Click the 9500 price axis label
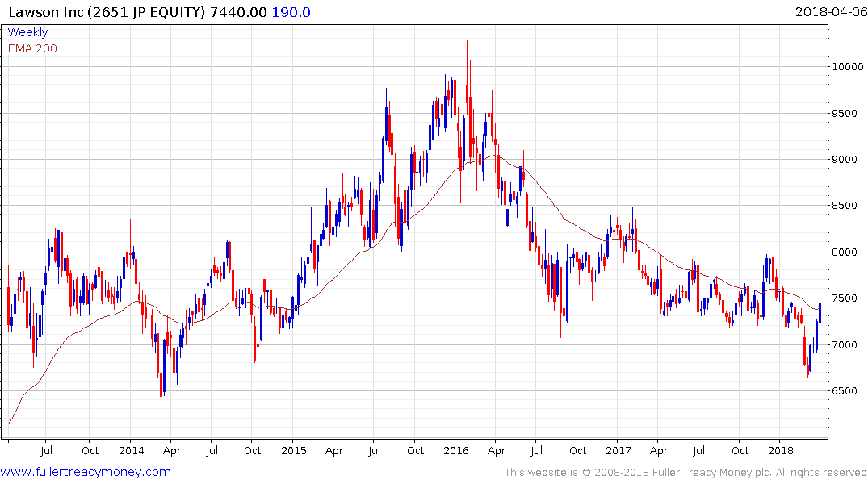Viewport: 868px width, 484px height. (845, 114)
